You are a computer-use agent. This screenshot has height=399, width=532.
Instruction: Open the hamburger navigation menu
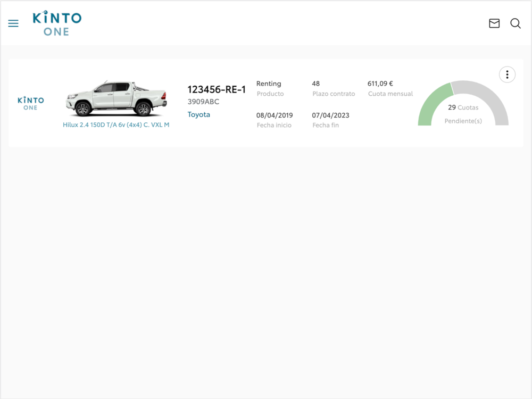tap(13, 23)
